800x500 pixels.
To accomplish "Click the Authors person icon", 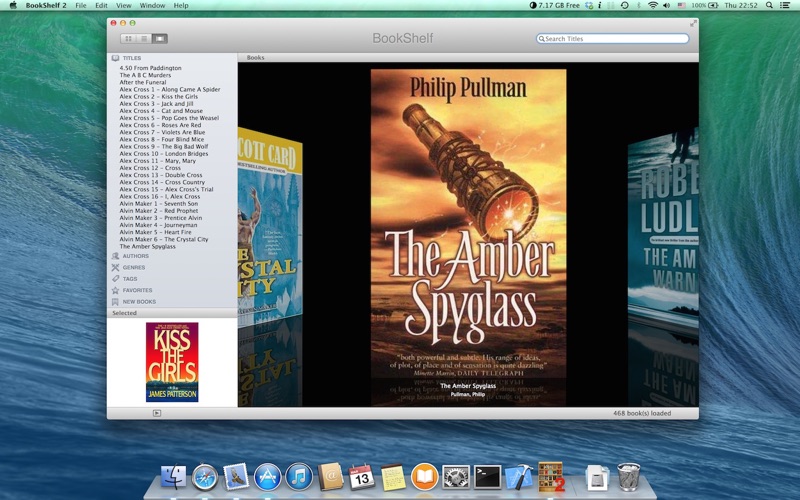I will coord(115,256).
